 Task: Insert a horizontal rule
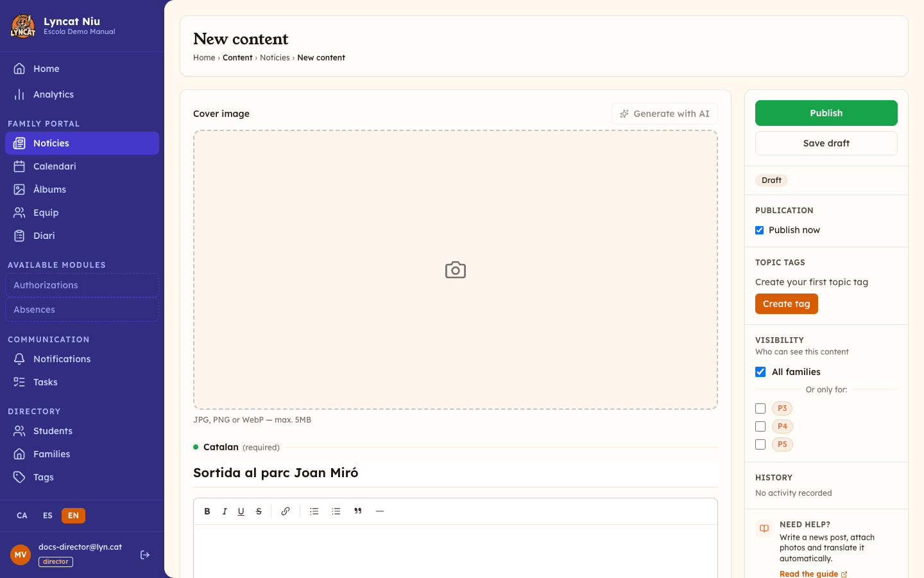tap(380, 511)
